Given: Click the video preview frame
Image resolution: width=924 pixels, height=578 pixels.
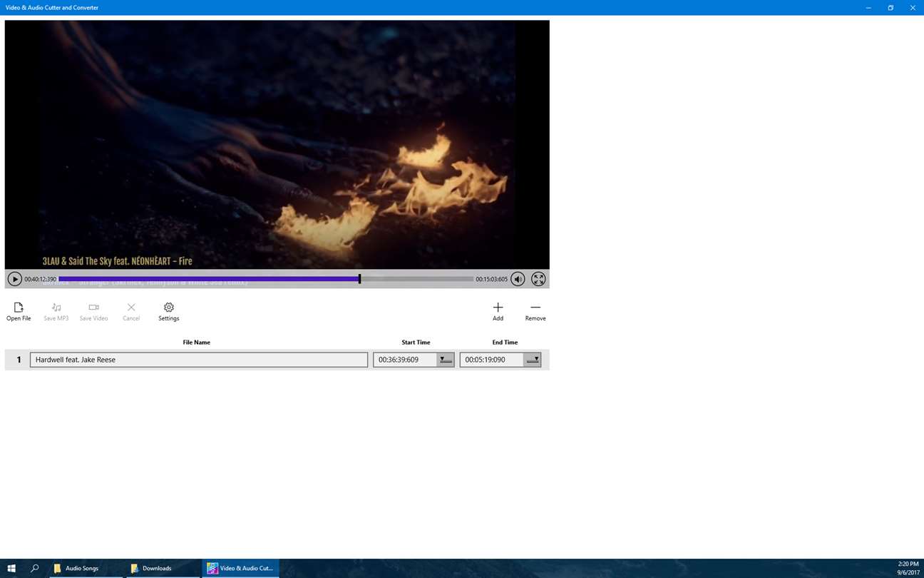Looking at the screenshot, I should coord(277,144).
